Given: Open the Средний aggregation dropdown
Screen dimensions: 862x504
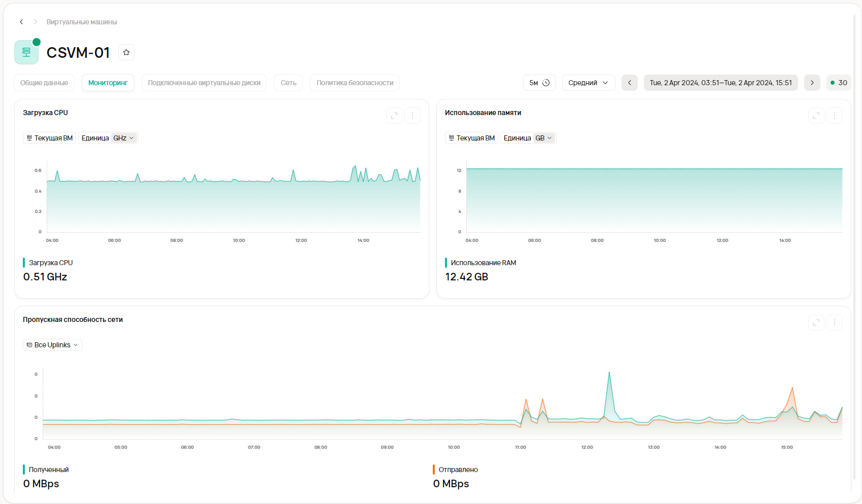Looking at the screenshot, I should tap(588, 83).
